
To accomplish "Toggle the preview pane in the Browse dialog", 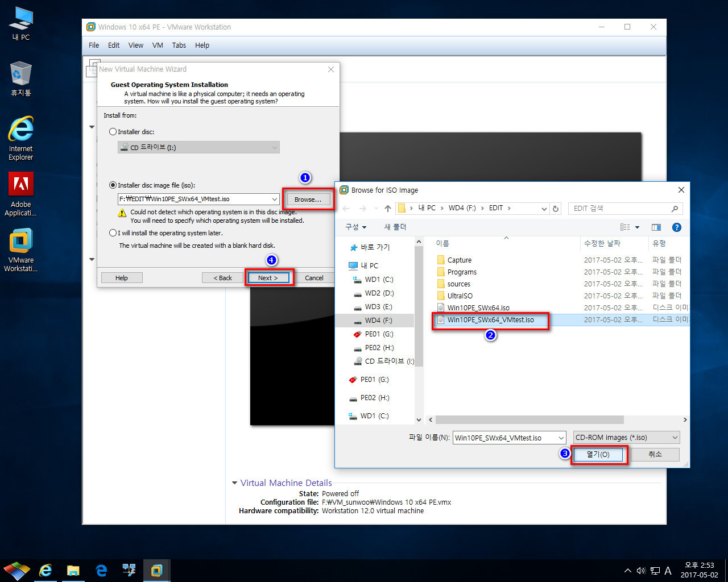I will [656, 227].
